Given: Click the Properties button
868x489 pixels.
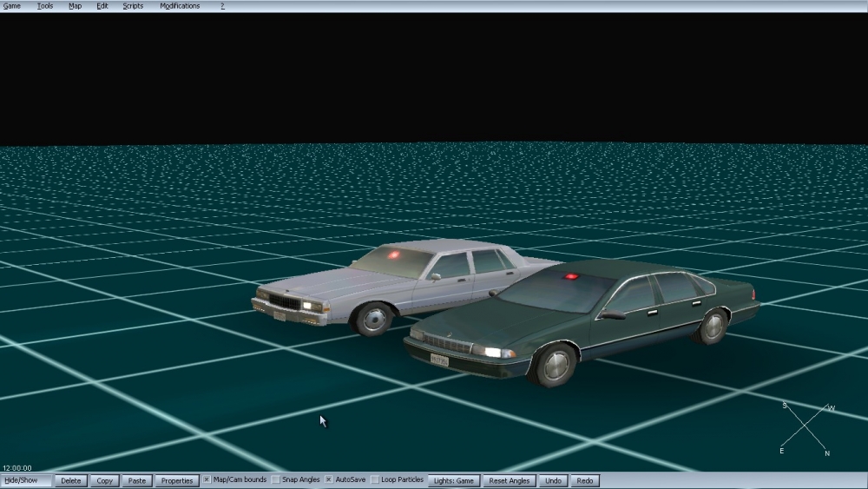Looking at the screenshot, I should click(177, 480).
